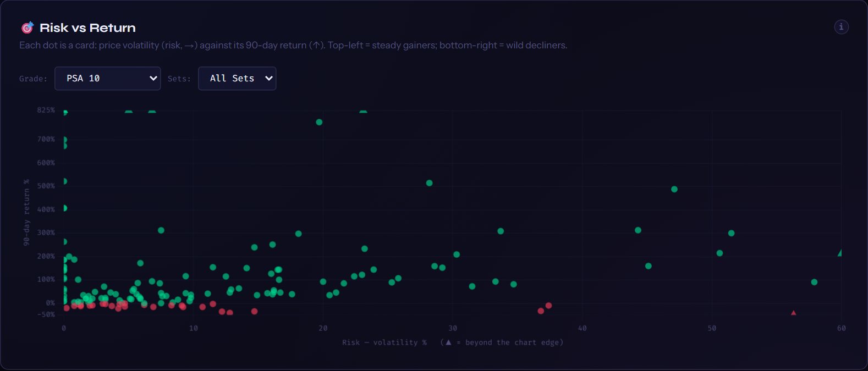Select the green dot near 58 volatility, 90% return
The width and height of the screenshot is (868, 371).
(814, 282)
